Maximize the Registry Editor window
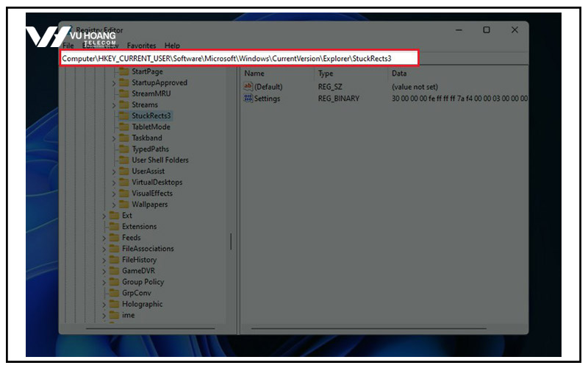 tap(487, 29)
